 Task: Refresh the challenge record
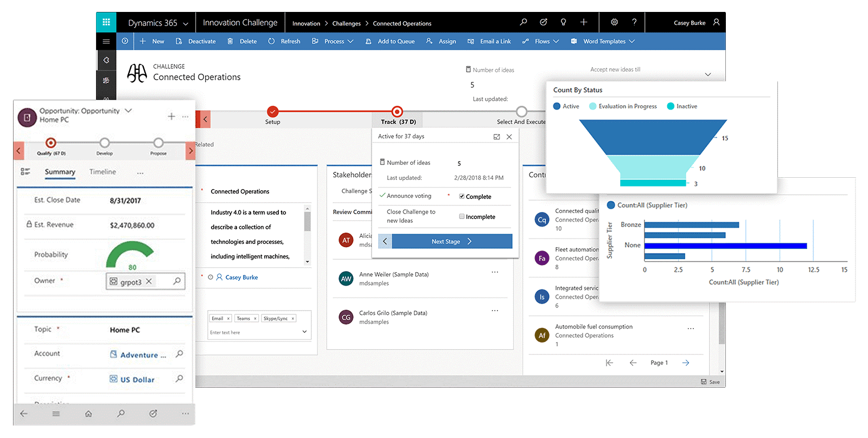[284, 41]
